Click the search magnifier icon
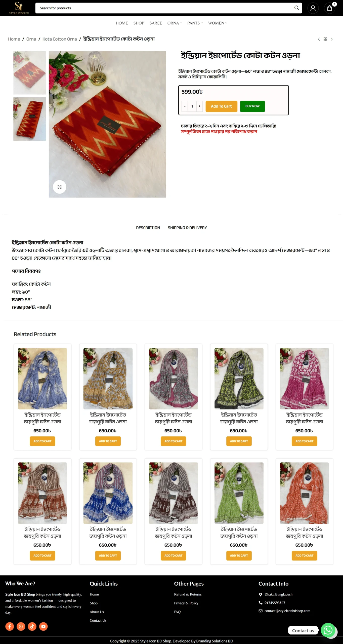 296,8
